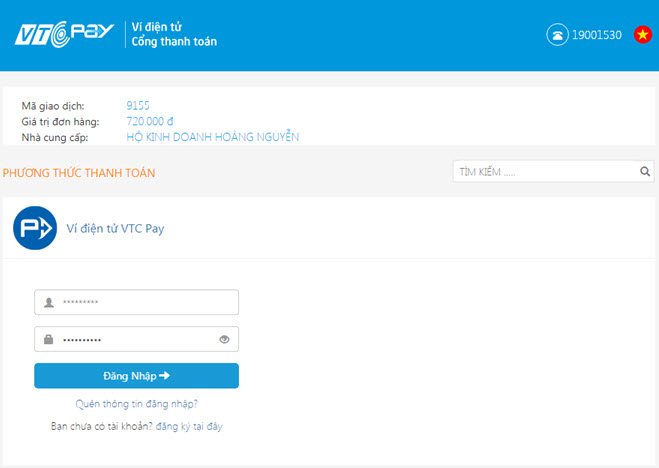Screen dimensions: 659x468
Task: Click supplier HỘ KINH DOANH HOÀNG NGUYỄN
Action: 213,137
